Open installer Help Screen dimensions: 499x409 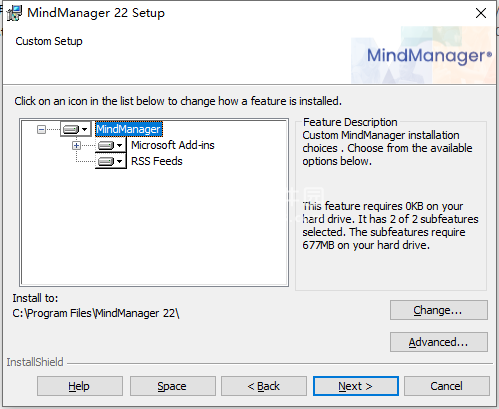[x=80, y=386]
